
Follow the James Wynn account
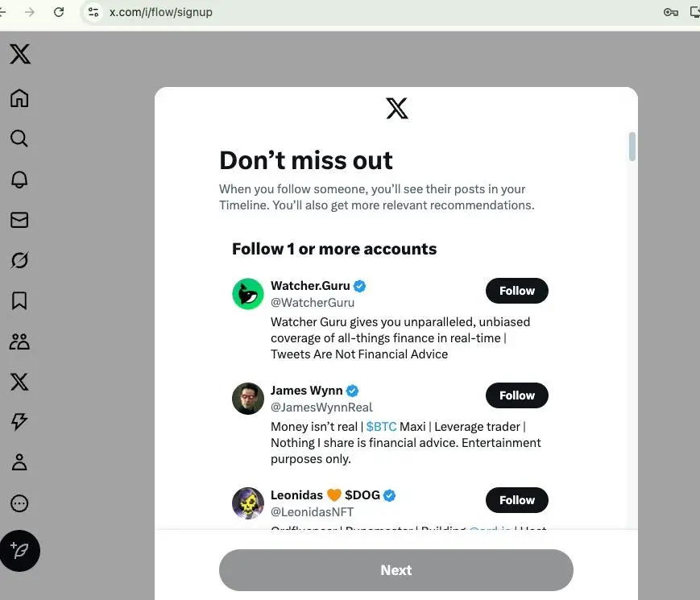[x=516, y=395]
